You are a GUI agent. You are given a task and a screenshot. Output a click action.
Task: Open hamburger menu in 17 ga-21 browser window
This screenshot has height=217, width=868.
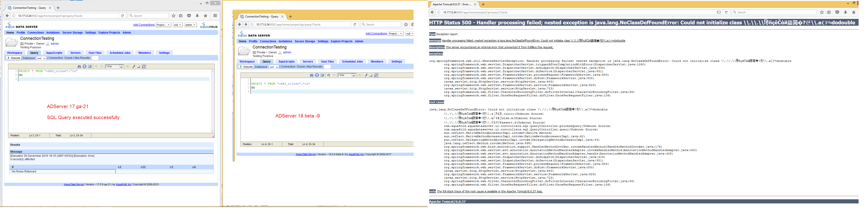(215, 16)
